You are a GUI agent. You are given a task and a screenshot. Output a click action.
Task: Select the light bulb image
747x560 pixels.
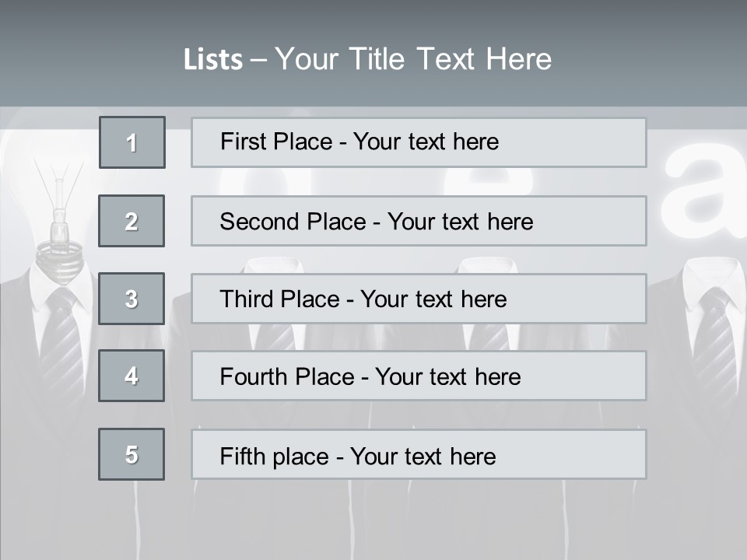60,222
